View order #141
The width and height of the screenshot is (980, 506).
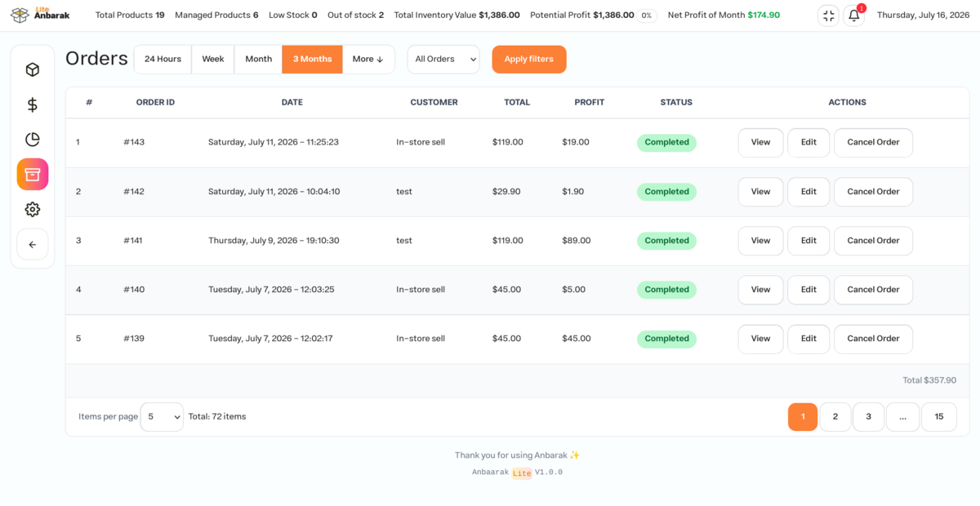(x=760, y=241)
